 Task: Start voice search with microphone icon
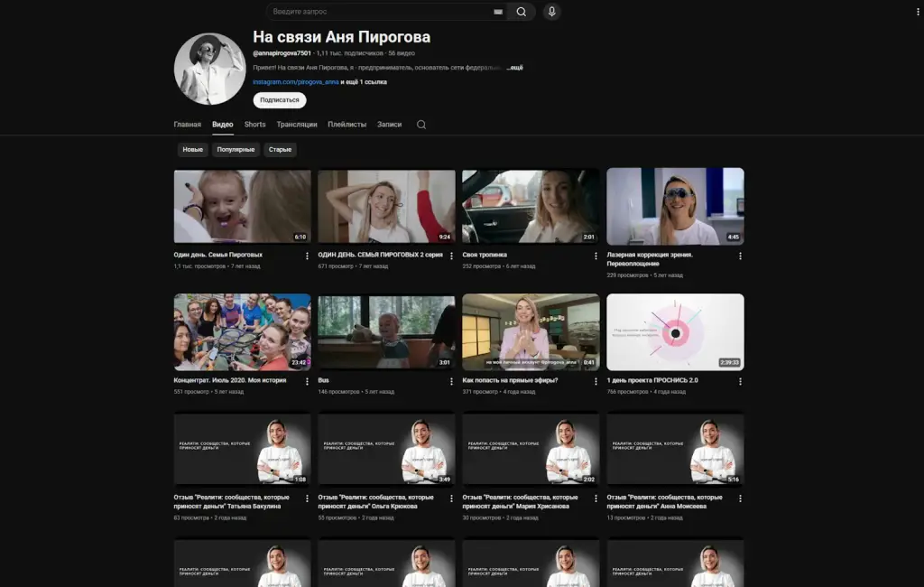pyautogui.click(x=551, y=12)
